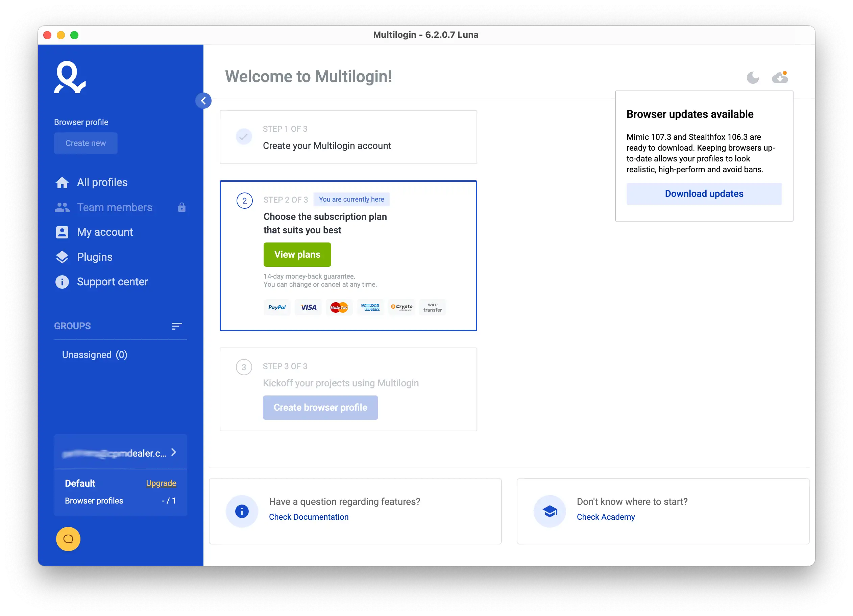
Task: Toggle dark mode with the moon icon
Action: [x=753, y=77]
